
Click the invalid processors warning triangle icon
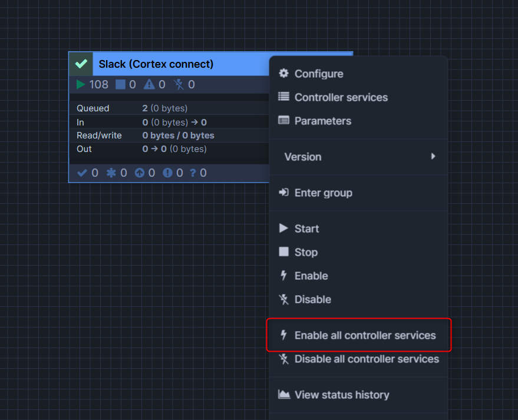tap(149, 84)
